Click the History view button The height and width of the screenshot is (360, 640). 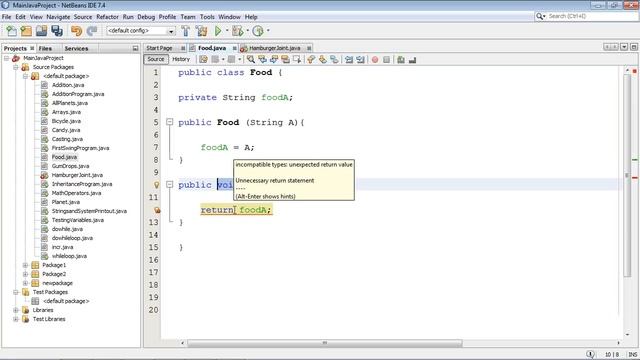[181, 60]
